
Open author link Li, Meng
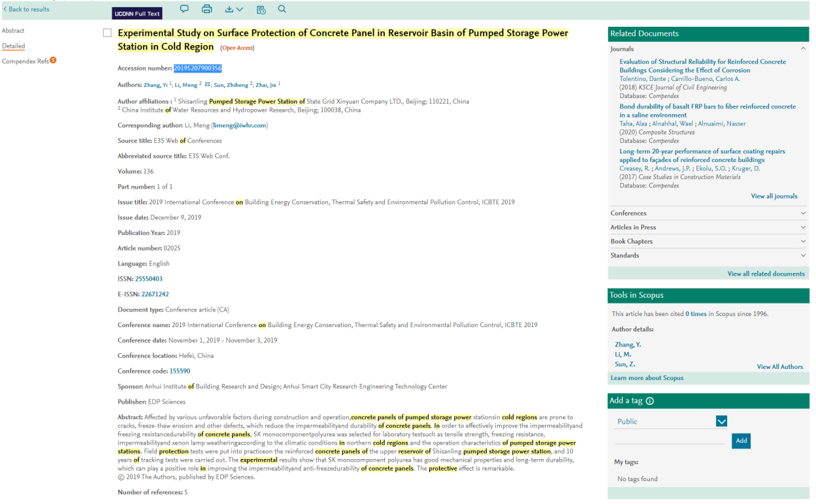186,85
